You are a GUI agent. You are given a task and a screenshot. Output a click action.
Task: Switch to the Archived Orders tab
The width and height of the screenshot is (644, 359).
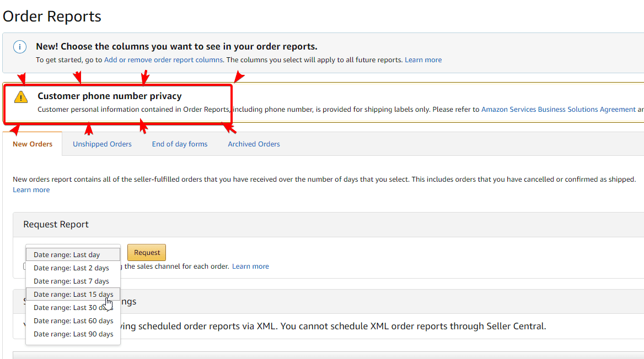coord(254,144)
